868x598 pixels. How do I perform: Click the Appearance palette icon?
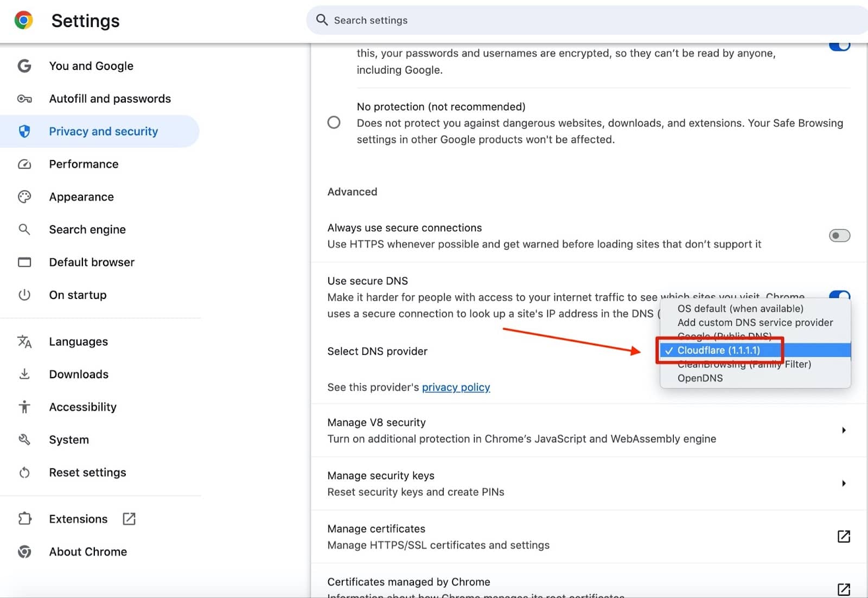tap(24, 197)
